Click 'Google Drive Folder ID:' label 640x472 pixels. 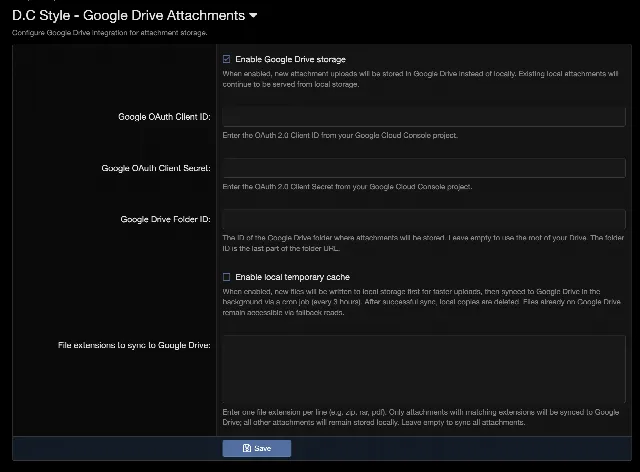(x=165, y=219)
